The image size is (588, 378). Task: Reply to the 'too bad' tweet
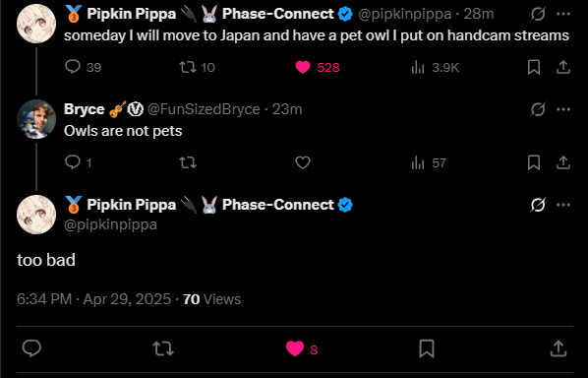[x=31, y=347]
